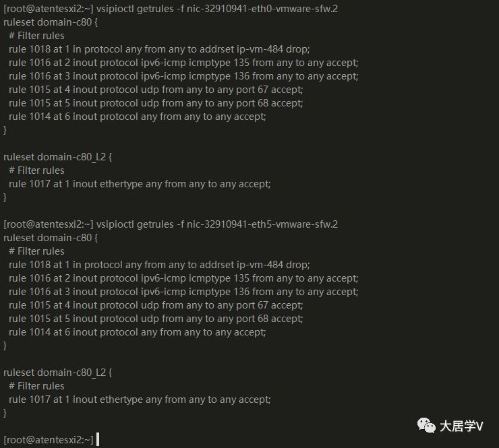499x448 pixels.
Task: Click udp port 68 rule in eth5 output
Action: point(156,319)
